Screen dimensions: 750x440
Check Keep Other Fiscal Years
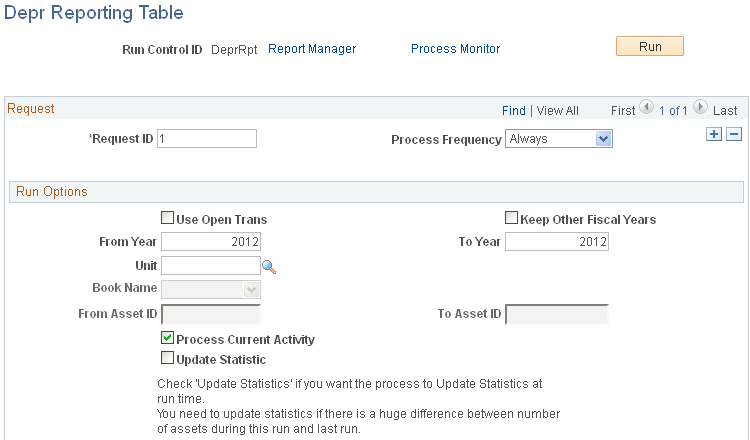pos(512,219)
